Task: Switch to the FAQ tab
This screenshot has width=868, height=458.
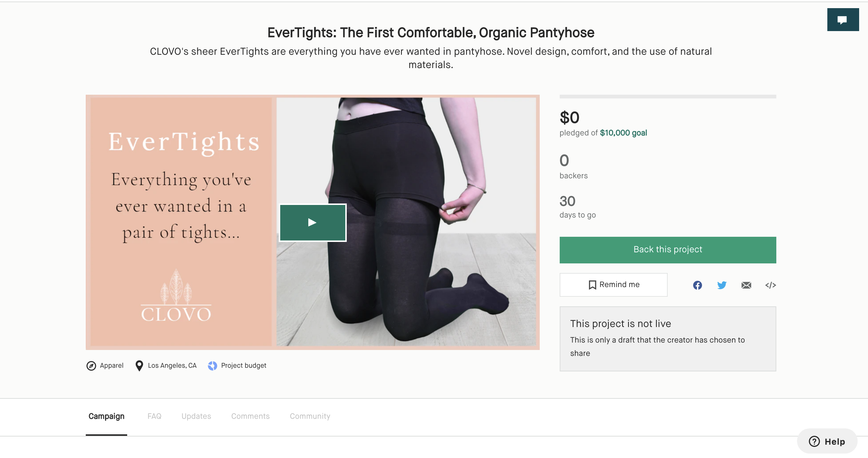Action: [155, 416]
